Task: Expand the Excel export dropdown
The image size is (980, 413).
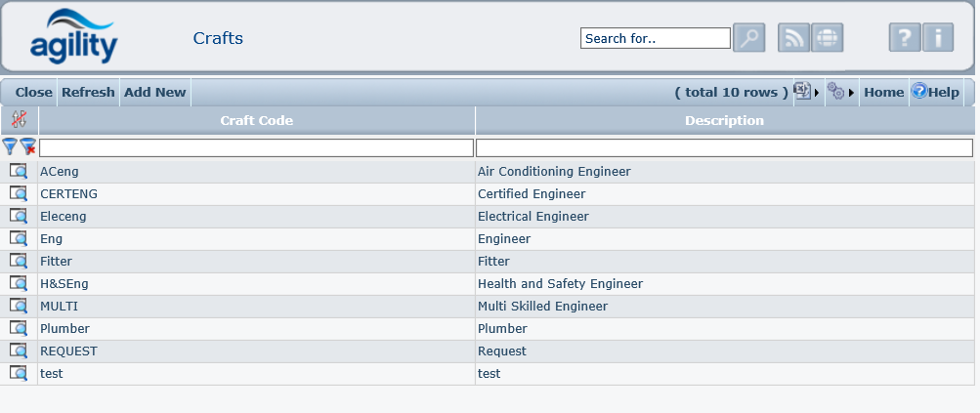Action: tap(806, 92)
